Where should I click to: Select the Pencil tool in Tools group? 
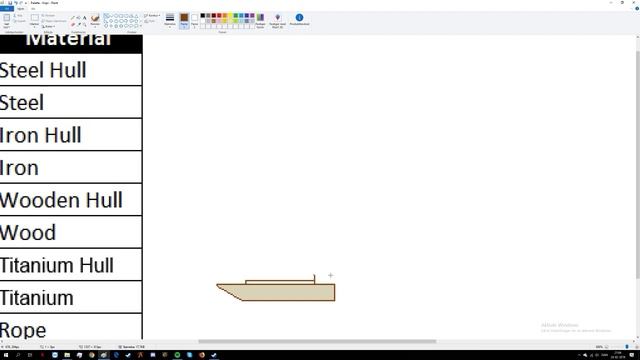click(73, 18)
